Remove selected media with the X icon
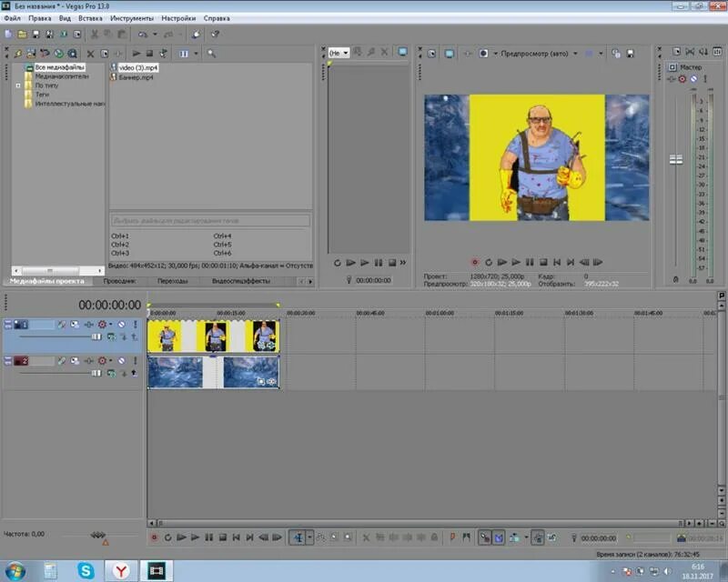The image size is (728, 582). click(90, 54)
